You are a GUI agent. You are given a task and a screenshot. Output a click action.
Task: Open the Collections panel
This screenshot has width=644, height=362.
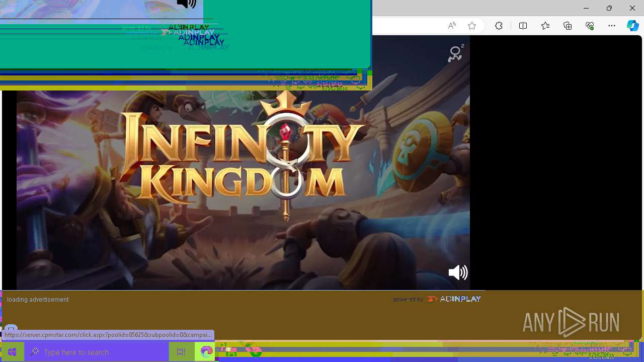568,26
